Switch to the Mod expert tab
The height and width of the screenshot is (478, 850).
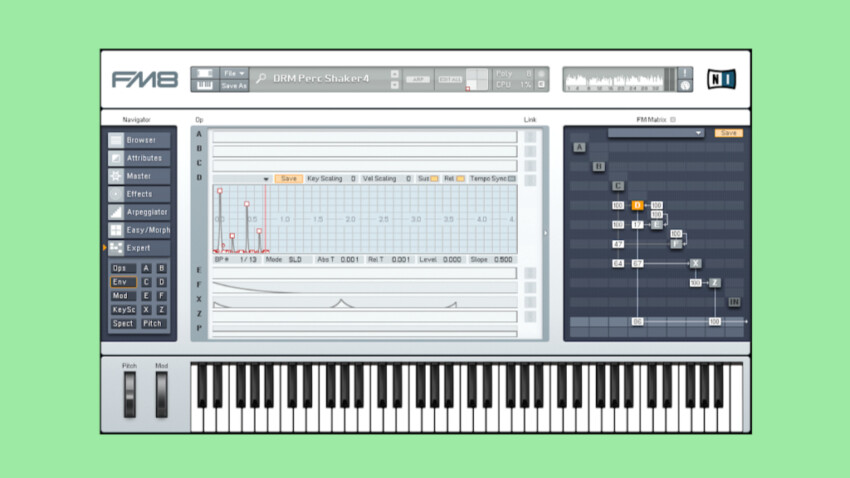pos(123,296)
